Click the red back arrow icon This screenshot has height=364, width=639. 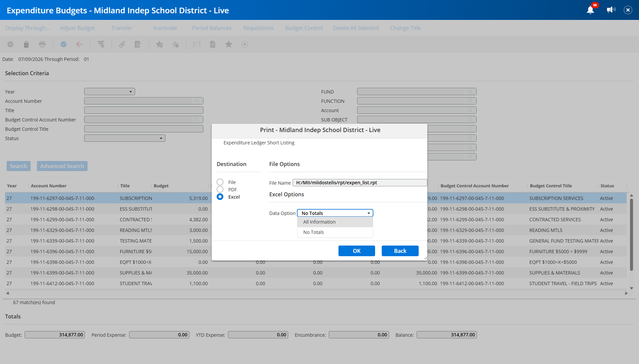point(80,44)
